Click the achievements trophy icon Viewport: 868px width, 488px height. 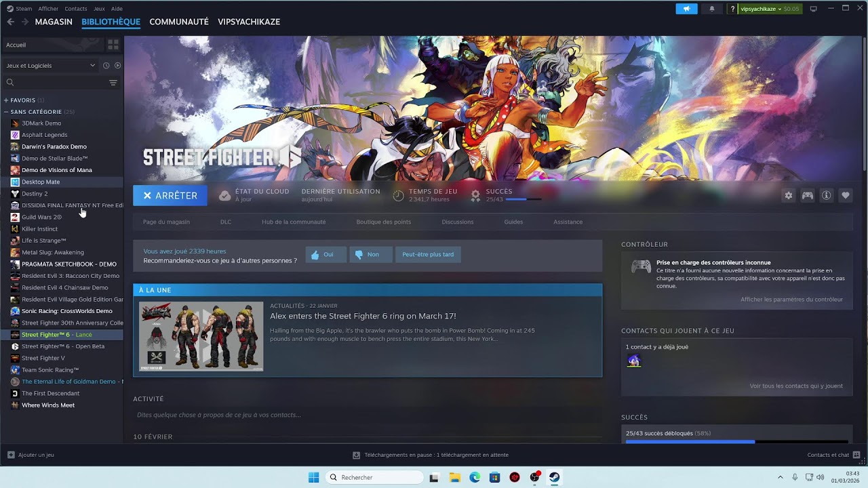[475, 195]
